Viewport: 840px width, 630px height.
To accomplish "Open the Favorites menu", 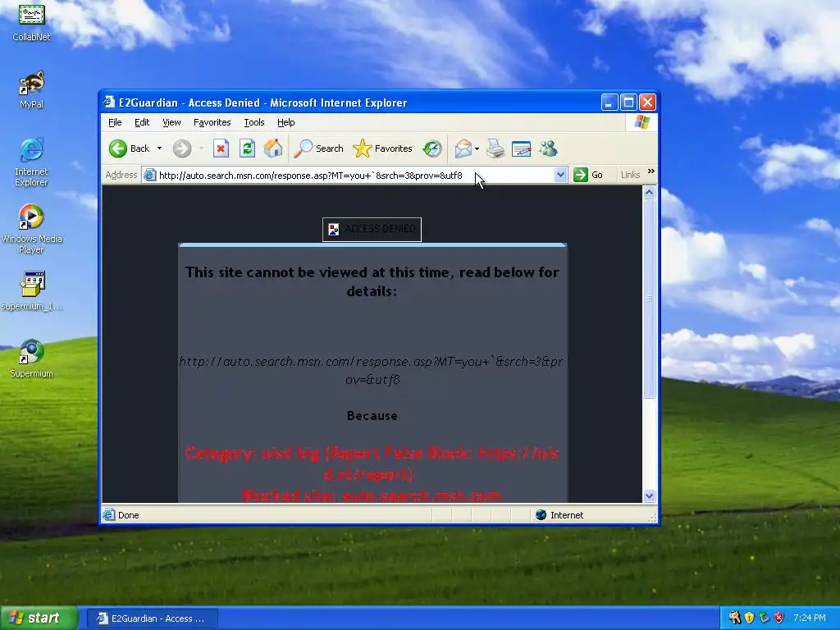I will point(212,123).
